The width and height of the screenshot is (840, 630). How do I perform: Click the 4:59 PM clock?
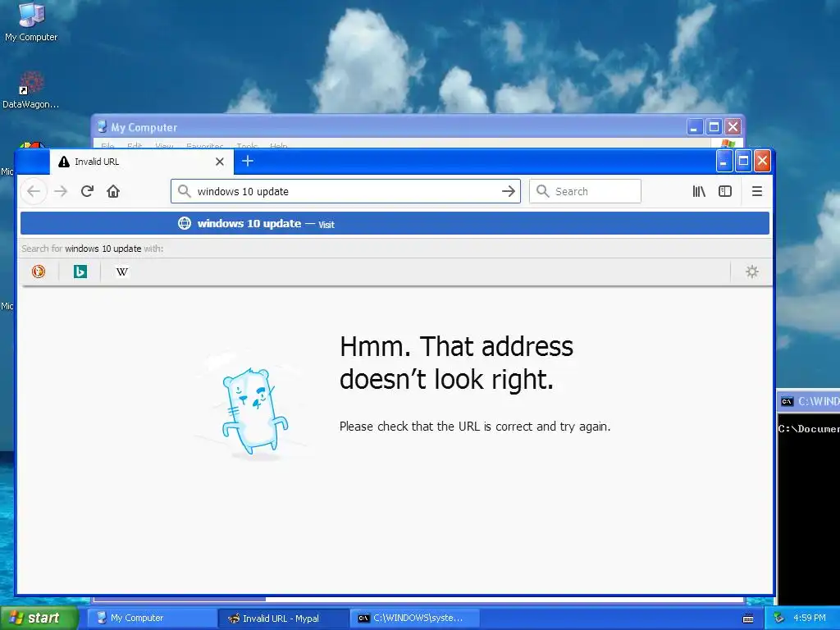click(x=810, y=619)
